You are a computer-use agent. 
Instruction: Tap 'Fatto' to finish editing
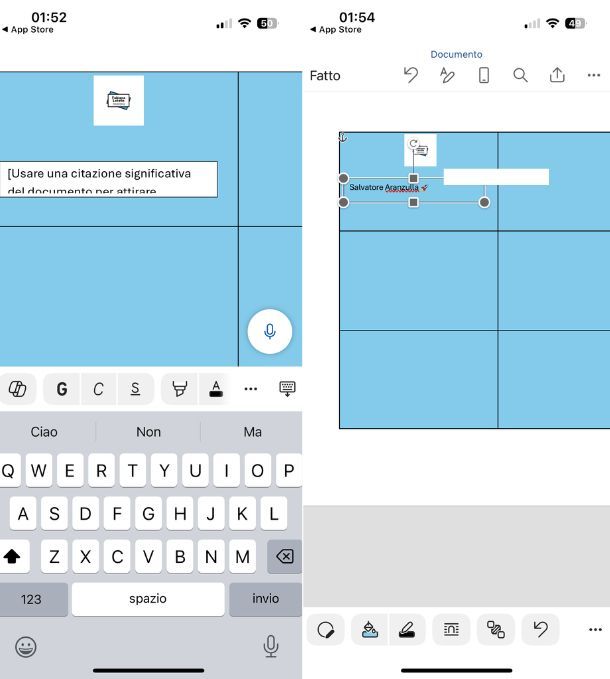(x=325, y=76)
